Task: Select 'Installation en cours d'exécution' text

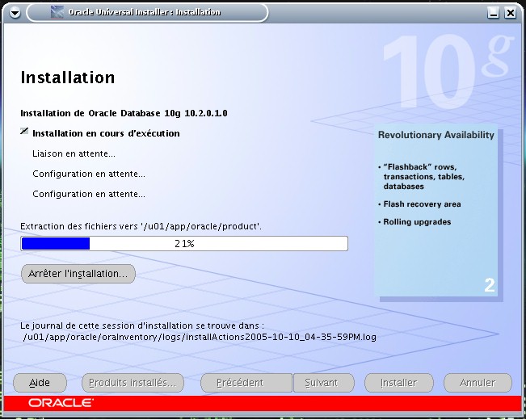Action: point(106,133)
